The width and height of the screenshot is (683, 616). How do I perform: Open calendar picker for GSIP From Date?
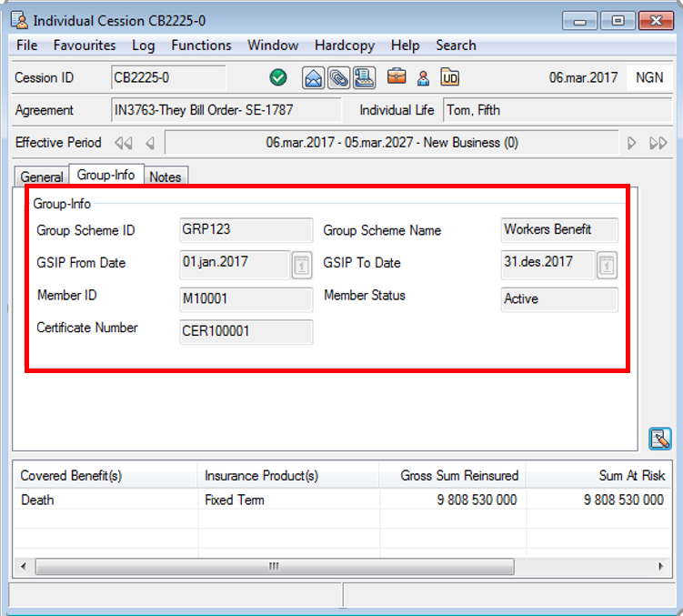301,265
